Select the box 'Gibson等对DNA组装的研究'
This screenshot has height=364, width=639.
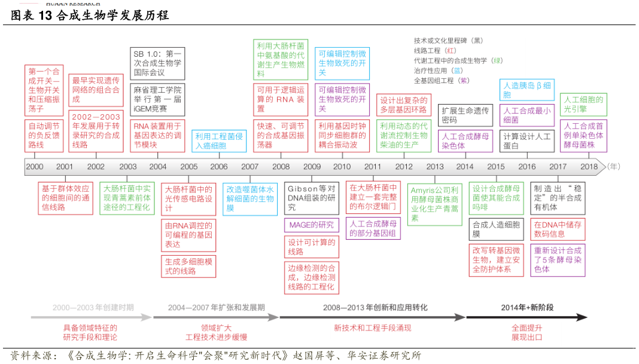pos(312,198)
